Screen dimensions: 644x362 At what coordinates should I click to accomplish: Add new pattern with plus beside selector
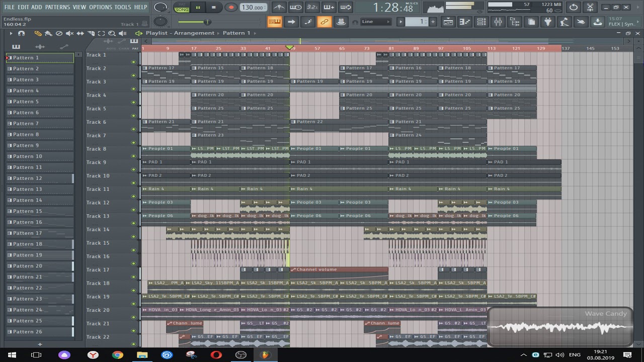point(433,22)
